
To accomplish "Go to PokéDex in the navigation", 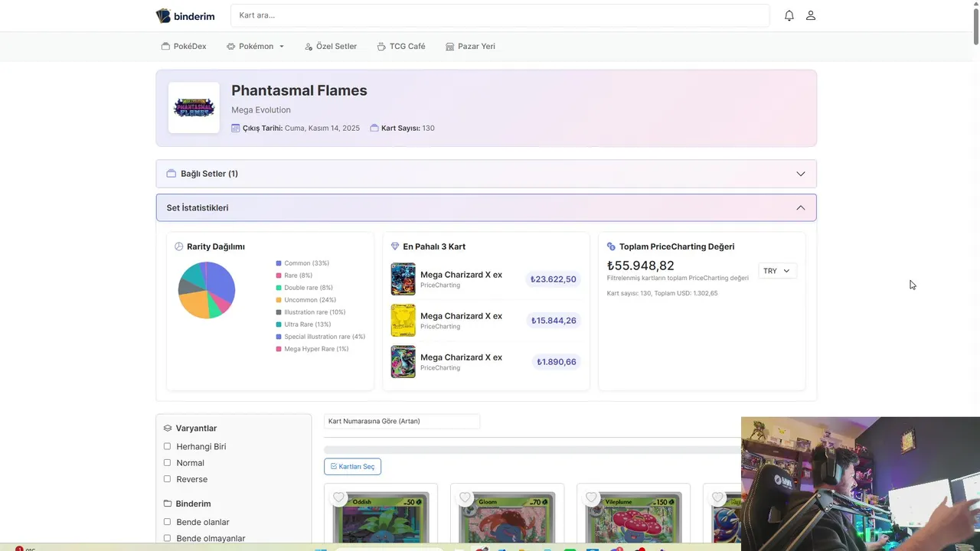I will click(184, 47).
